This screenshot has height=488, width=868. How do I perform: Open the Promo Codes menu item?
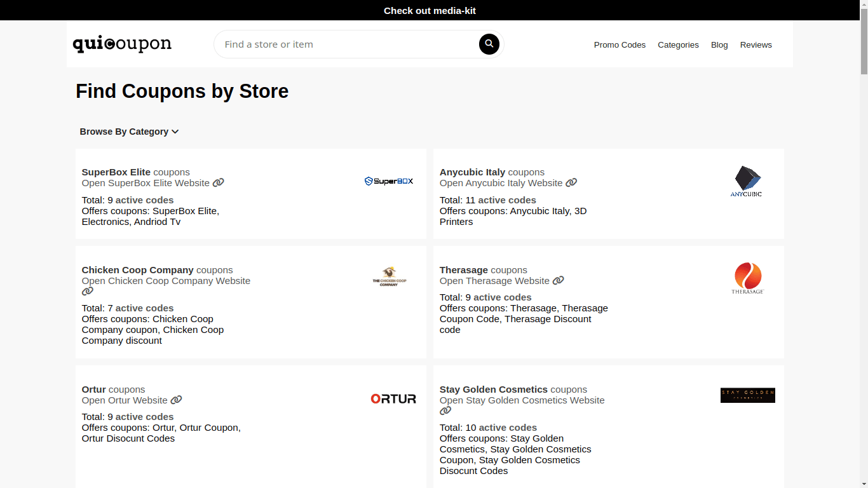click(x=620, y=45)
